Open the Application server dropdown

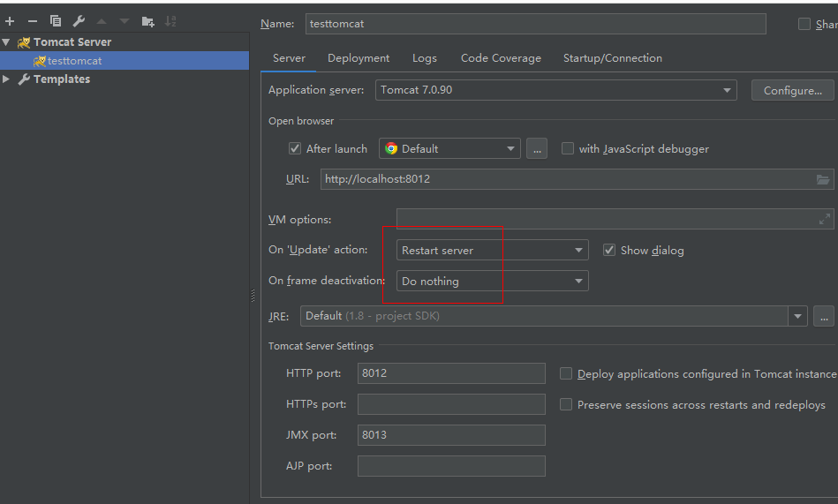(556, 90)
